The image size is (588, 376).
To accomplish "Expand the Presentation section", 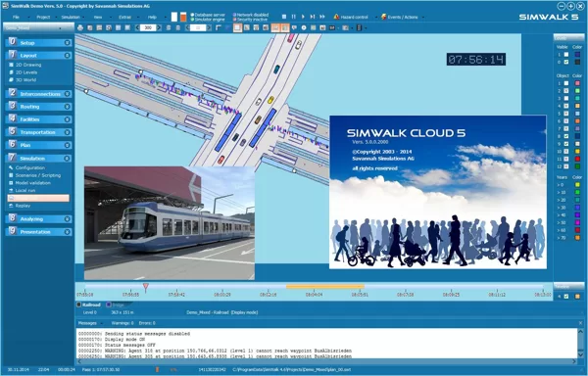I will coord(67,232).
